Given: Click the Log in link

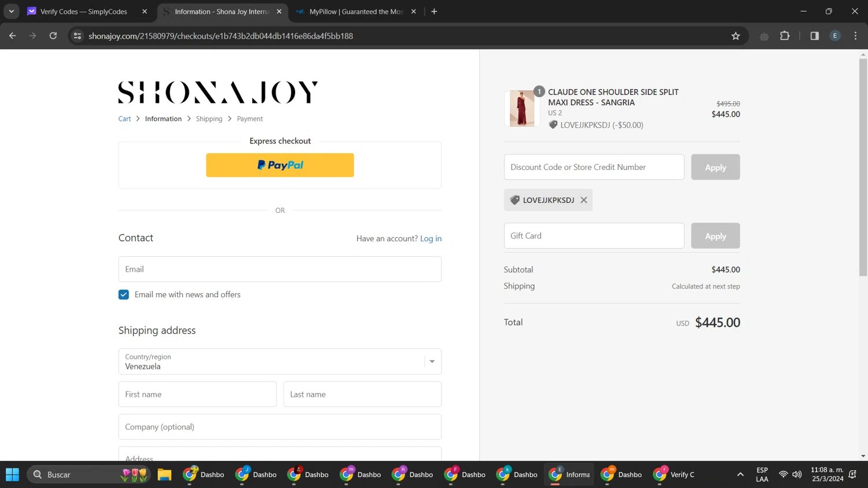Looking at the screenshot, I should point(431,238).
